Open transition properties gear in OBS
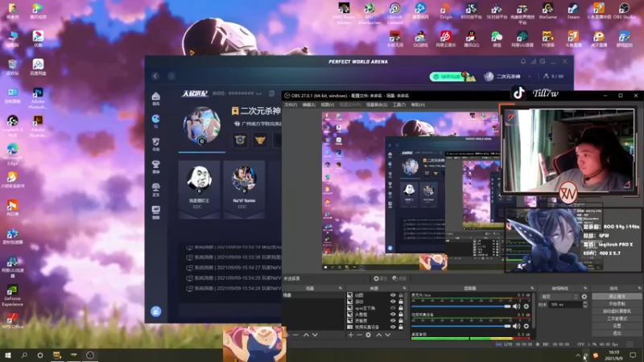 pos(584,296)
